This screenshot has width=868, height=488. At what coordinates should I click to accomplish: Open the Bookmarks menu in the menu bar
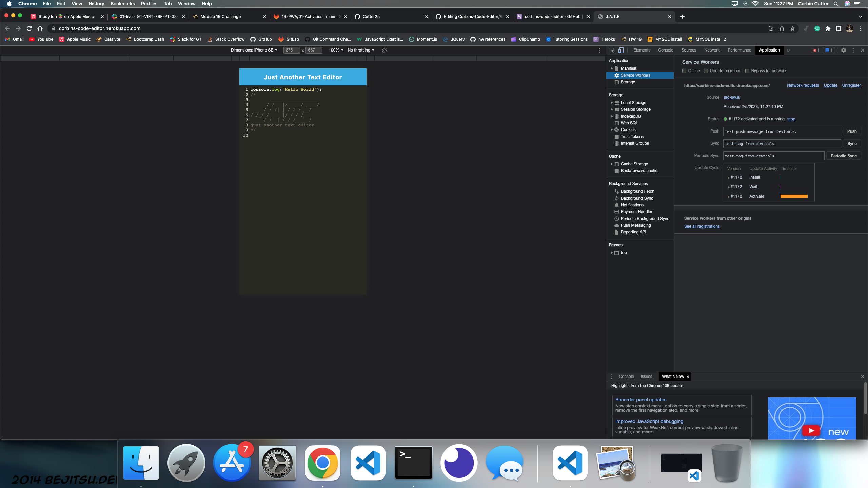tap(122, 4)
